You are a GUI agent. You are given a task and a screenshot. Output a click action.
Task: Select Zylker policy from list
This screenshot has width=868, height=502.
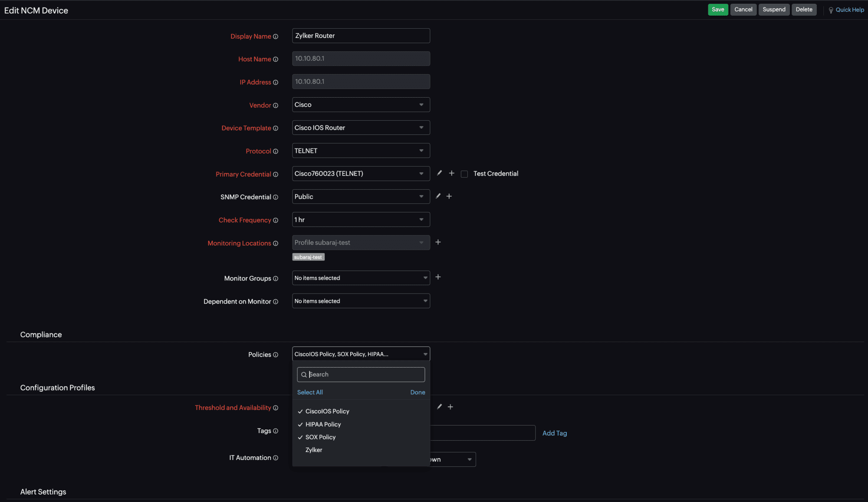point(314,450)
